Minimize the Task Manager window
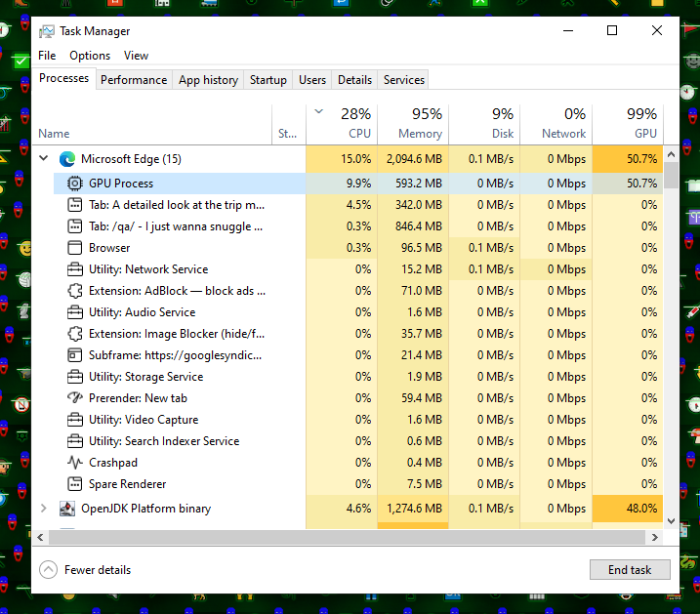This screenshot has height=614, width=700. (x=568, y=30)
